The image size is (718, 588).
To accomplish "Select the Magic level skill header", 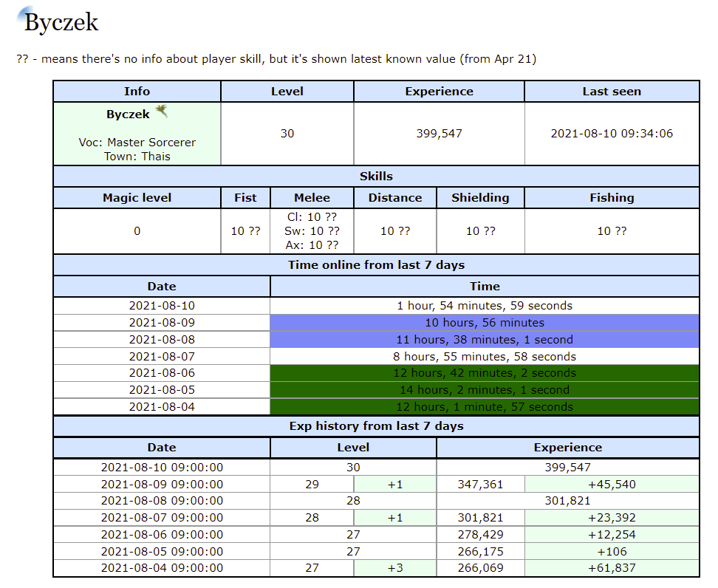I will [x=137, y=197].
